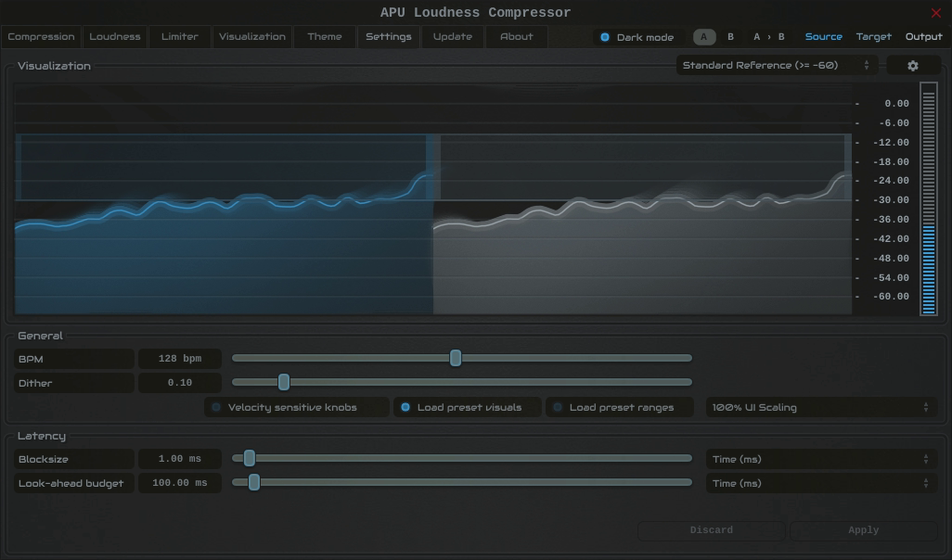Click the Look-ahead budget label
Viewport: 952px width, 560px height.
(74, 483)
